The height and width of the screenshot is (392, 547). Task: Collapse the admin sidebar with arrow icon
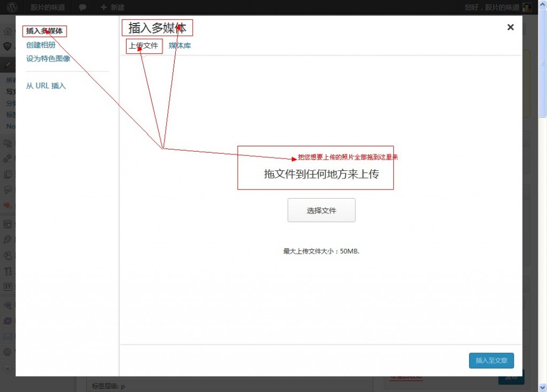pos(7,369)
